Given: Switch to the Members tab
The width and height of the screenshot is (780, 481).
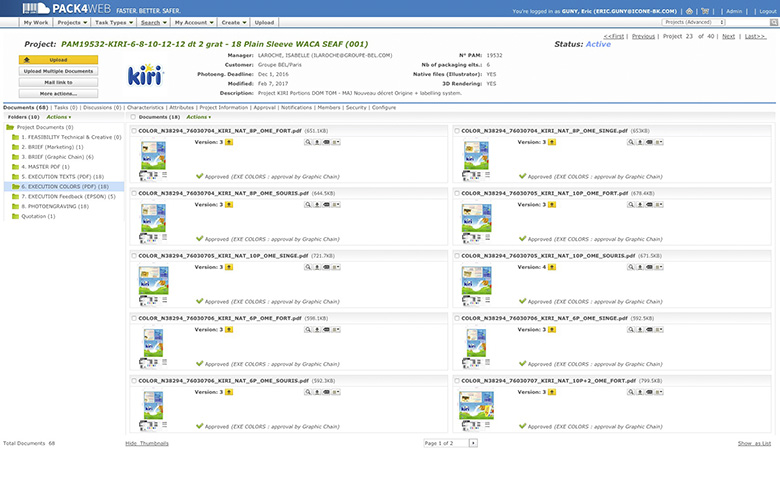Looking at the screenshot, I should (x=329, y=107).
